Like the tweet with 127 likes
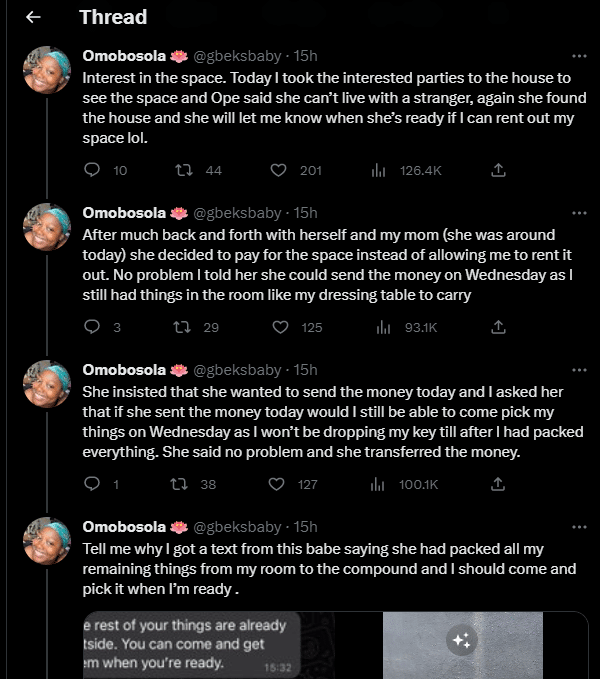Viewport: 600px width, 679px height. [x=281, y=484]
